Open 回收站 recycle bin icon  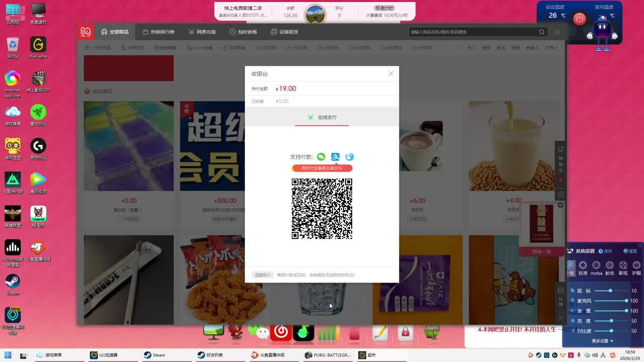(13, 48)
